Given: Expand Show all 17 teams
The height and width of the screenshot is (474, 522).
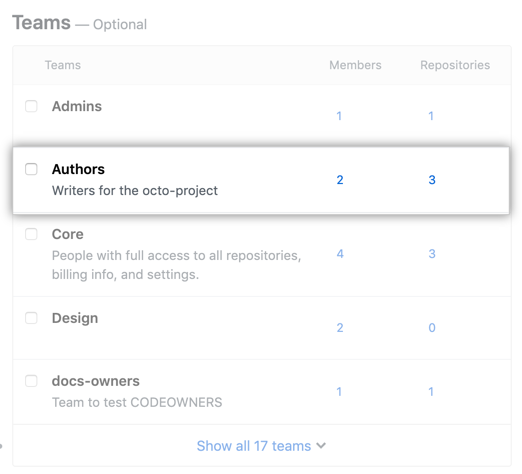Looking at the screenshot, I should click(x=261, y=446).
